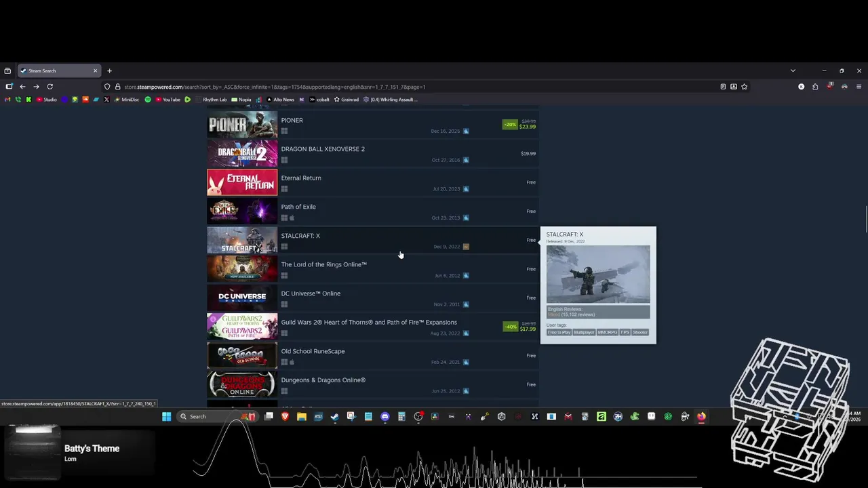Open the Studio bookmark
Viewport: 868px width, 488px height.
tap(46, 100)
